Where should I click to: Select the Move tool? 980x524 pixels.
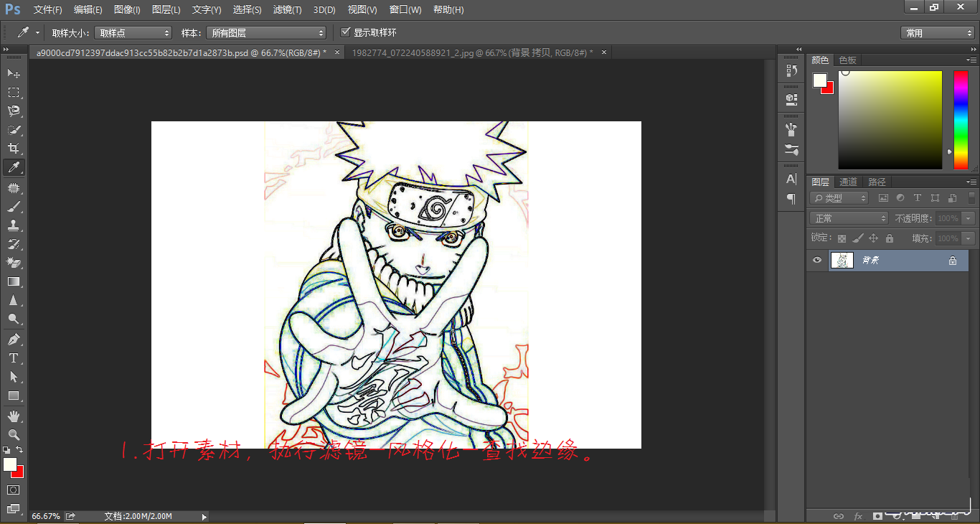14,73
